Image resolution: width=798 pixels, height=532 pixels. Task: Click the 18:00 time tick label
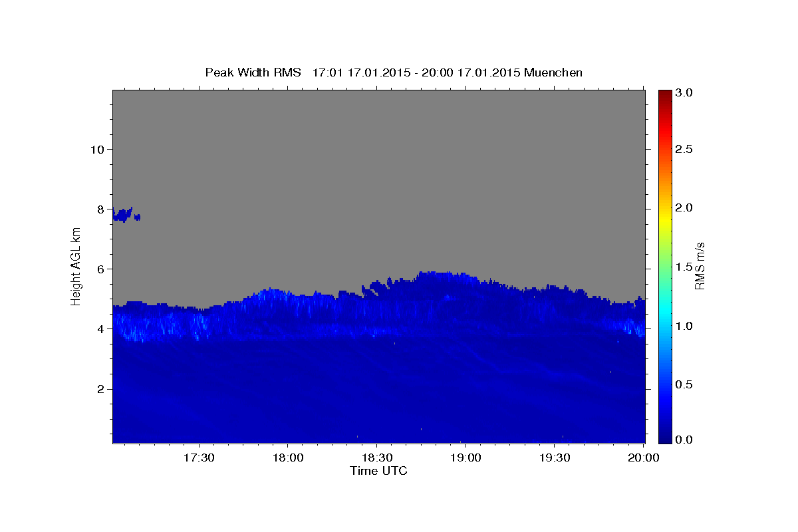point(288,458)
